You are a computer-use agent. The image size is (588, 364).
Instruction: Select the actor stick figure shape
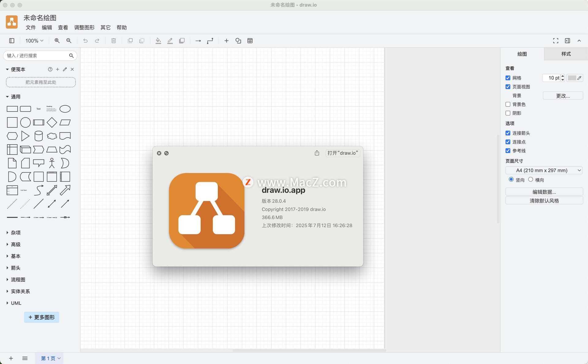52,163
